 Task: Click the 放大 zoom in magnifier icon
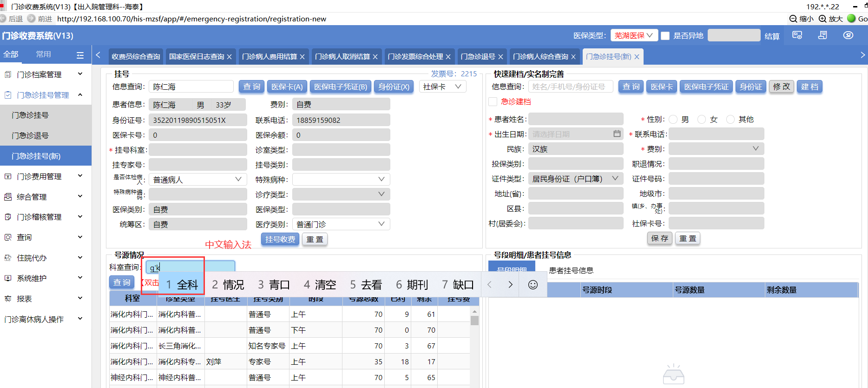(822, 19)
